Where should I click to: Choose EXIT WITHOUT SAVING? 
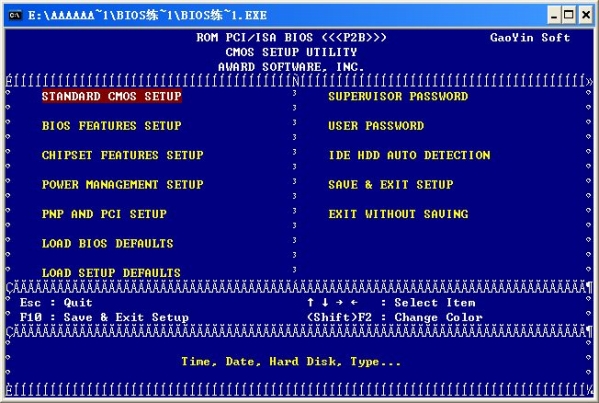398,214
